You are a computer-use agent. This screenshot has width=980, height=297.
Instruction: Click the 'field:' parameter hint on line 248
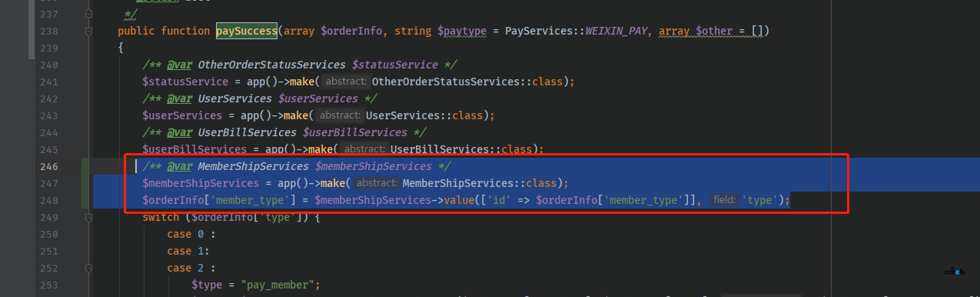pos(724,200)
